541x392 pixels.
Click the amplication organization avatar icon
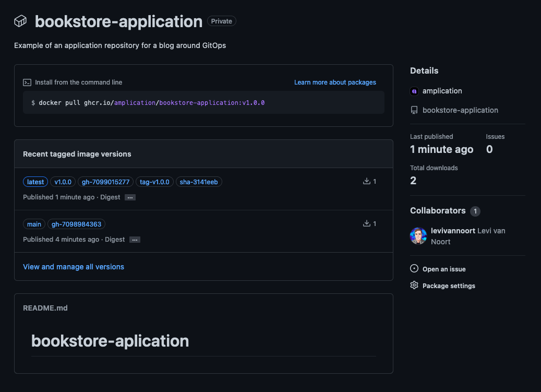[414, 91]
